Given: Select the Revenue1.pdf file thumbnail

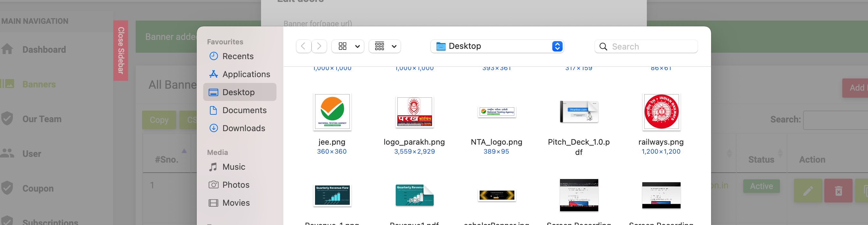Looking at the screenshot, I should click(x=414, y=195).
